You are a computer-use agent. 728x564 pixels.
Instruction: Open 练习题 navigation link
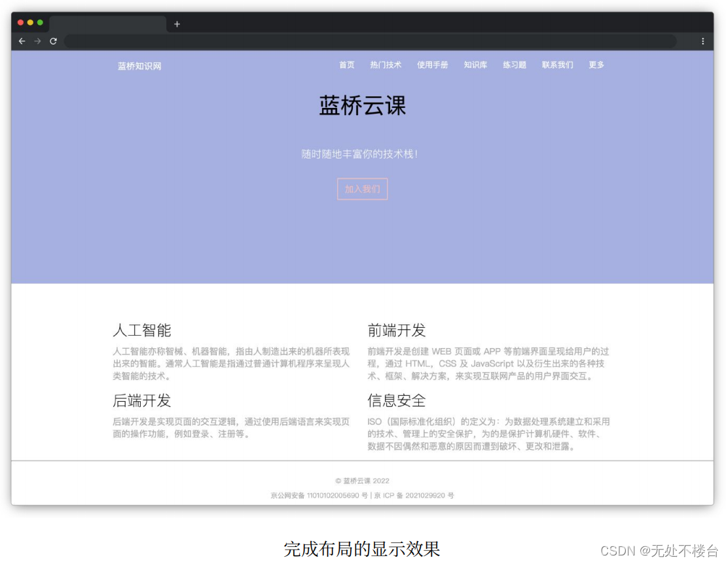coord(515,65)
